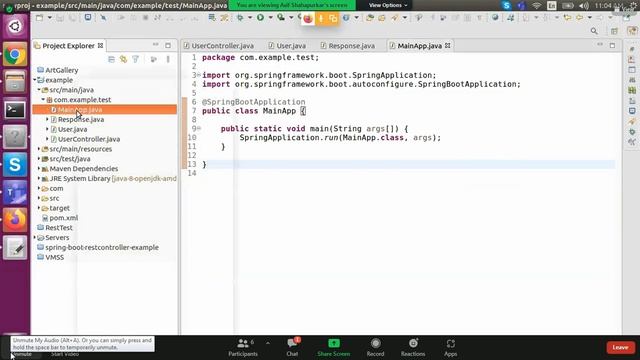Image resolution: width=640 pixels, height=360 pixels.
Task: Click the Open Type toolbar icon
Action: pyautogui.click(x=370, y=18)
